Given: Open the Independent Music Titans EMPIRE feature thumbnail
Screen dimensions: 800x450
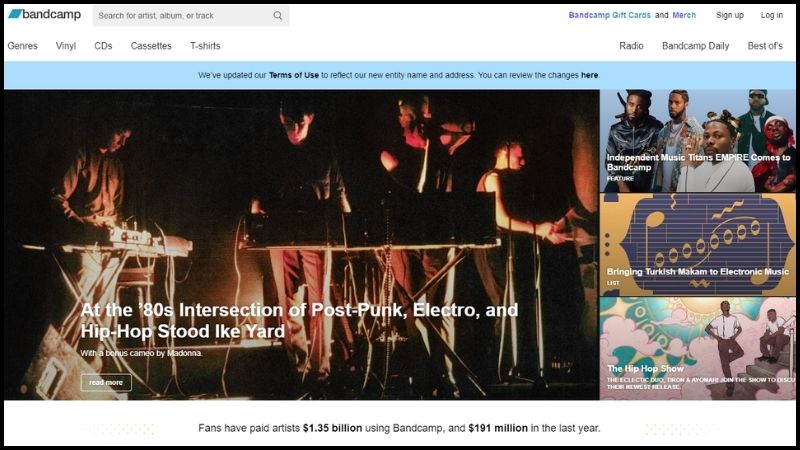Looking at the screenshot, I should [x=697, y=140].
